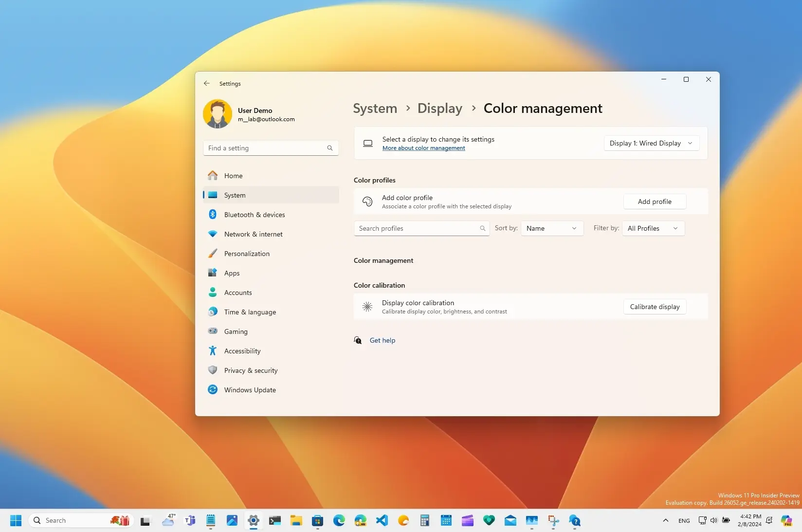Image resolution: width=802 pixels, height=532 pixels.
Task: Click the display color calibration sun icon
Action: (367, 307)
